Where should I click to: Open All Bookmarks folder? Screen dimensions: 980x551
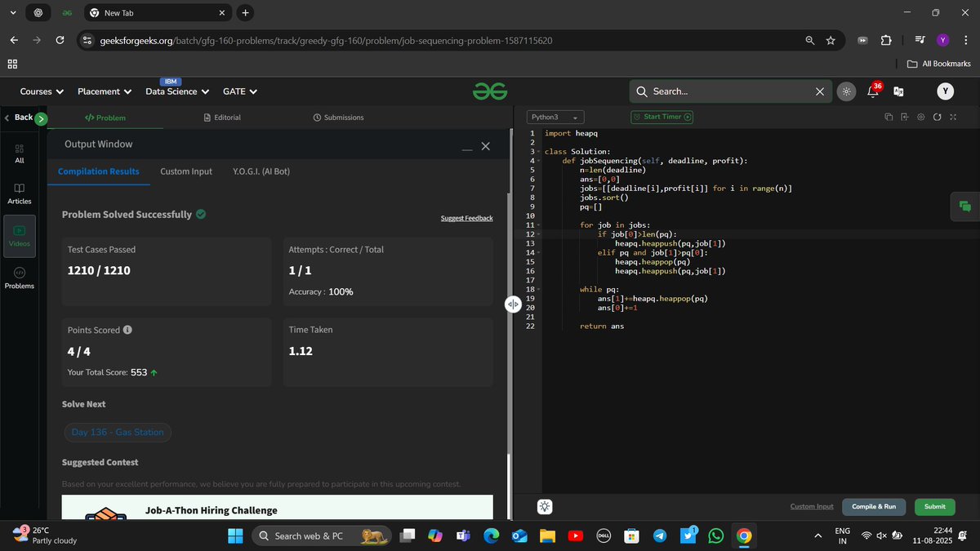[938, 64]
